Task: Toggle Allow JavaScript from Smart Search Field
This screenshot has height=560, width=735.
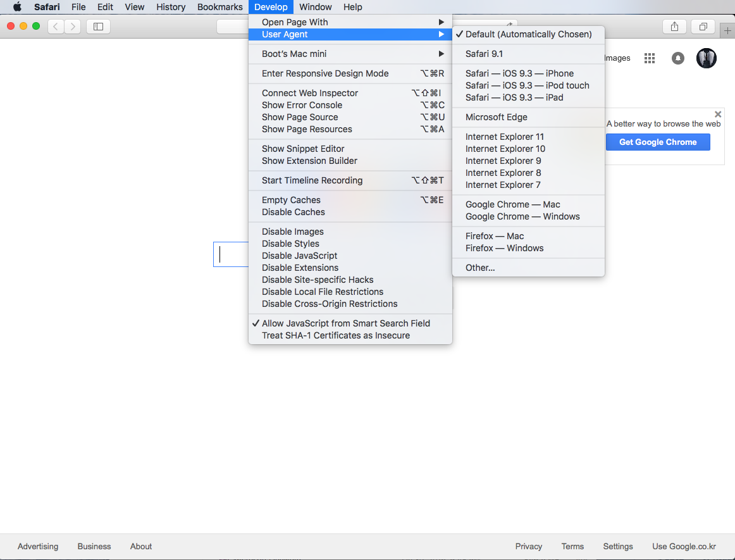Action: click(x=350, y=323)
